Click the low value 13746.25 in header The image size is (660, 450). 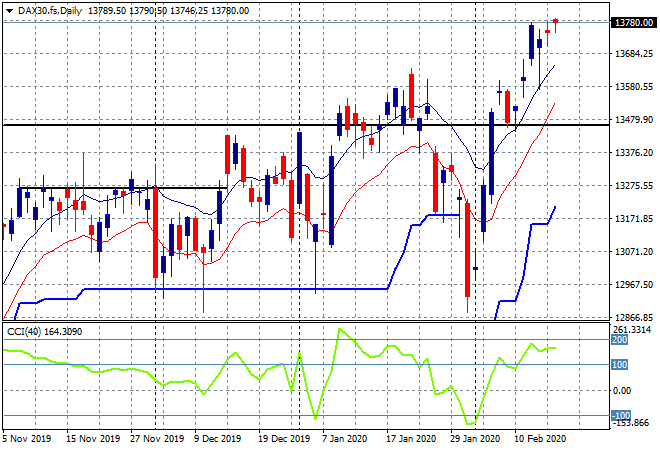pyautogui.click(x=189, y=11)
